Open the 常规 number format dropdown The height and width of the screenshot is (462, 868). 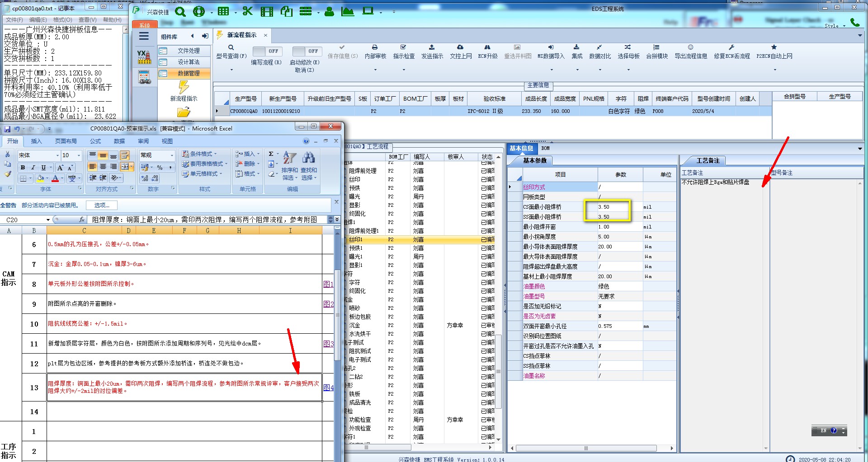click(172, 155)
